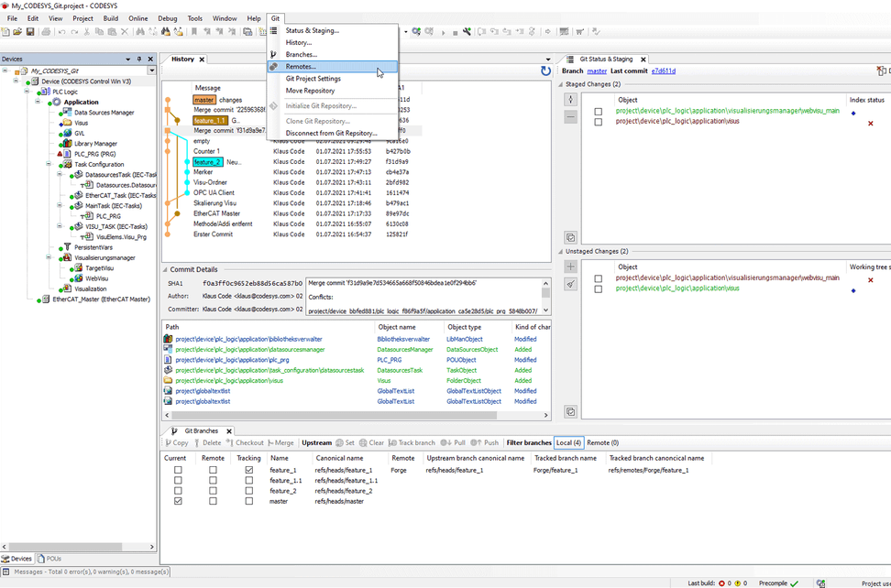The height and width of the screenshot is (588, 891).
Task: Click the Save floppy disk icon
Action: coord(30,32)
